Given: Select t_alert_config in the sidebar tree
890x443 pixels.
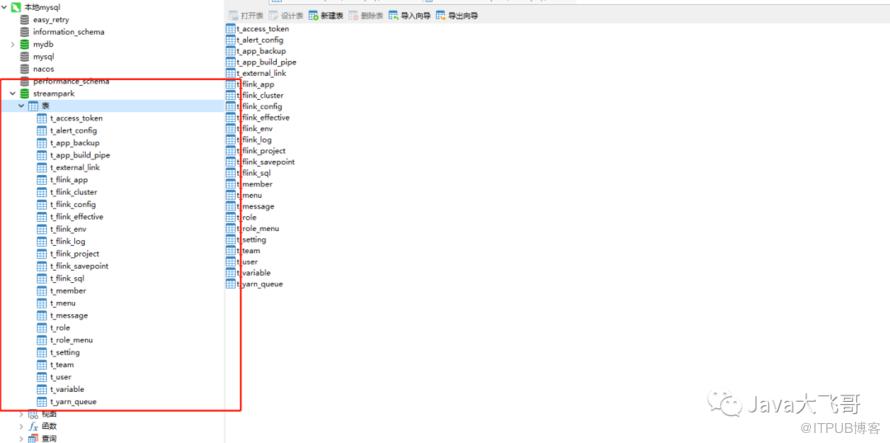Looking at the screenshot, I should pos(74,131).
